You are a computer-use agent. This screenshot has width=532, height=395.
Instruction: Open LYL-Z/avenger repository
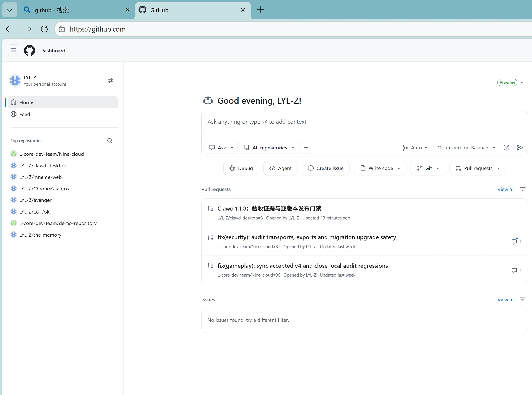[x=35, y=200]
